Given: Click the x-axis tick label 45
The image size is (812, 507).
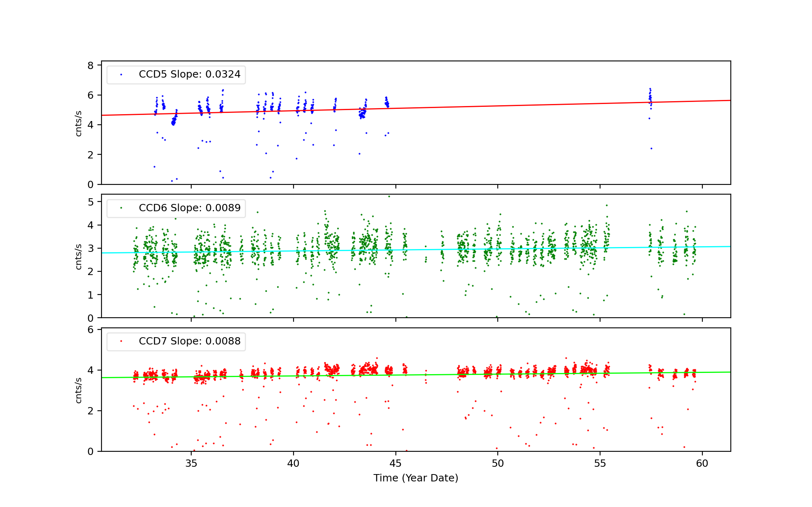Looking at the screenshot, I should [x=395, y=464].
